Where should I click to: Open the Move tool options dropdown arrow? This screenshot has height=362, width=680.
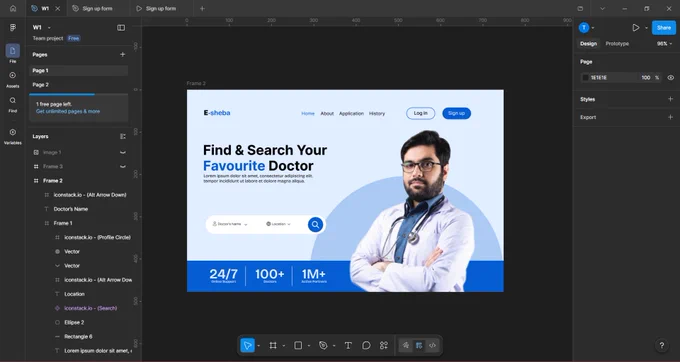(x=258, y=346)
